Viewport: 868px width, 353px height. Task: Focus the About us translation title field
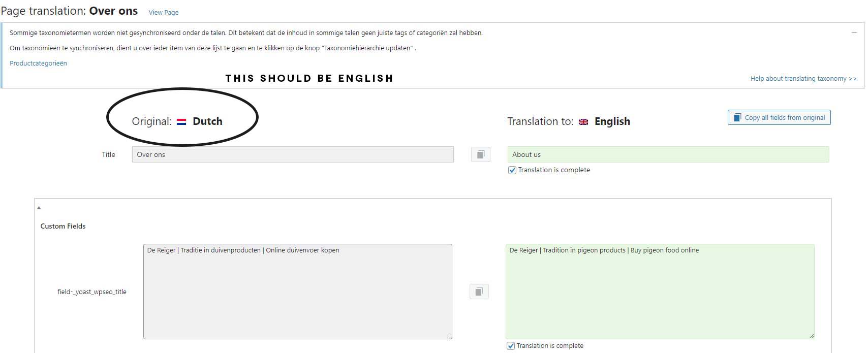tap(668, 154)
